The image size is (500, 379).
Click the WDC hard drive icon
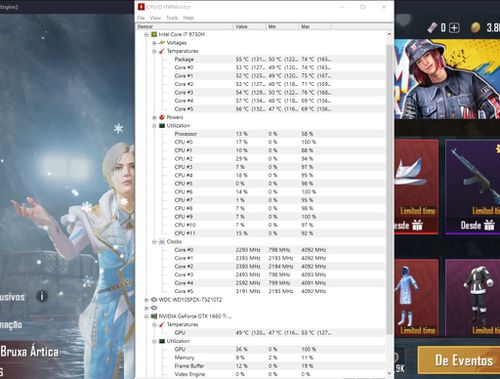click(154, 299)
